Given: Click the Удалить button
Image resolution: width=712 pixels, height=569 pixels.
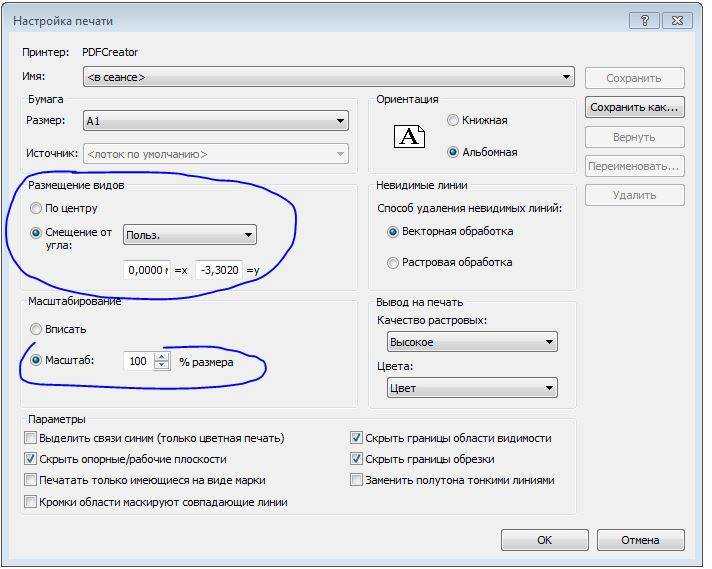Looking at the screenshot, I should [x=634, y=195].
